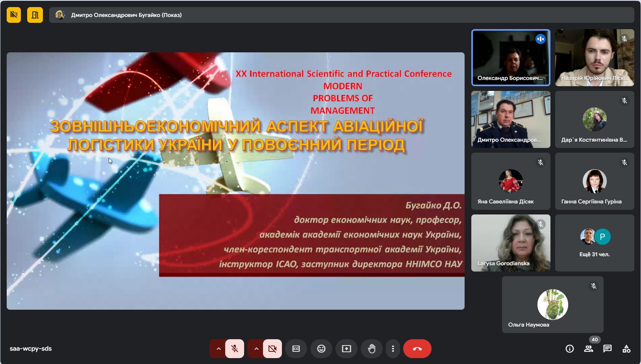Select Назарій Юрійович's video tile
This screenshot has width=641, height=364.
pos(595,57)
